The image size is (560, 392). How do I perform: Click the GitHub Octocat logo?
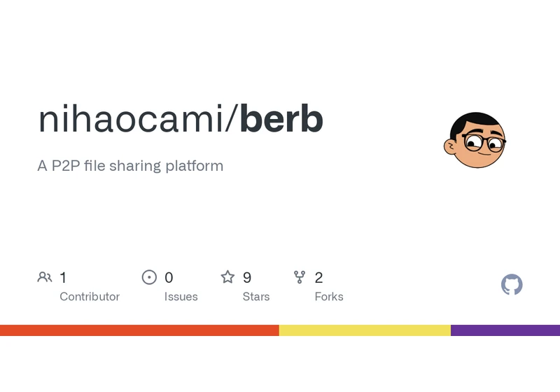pyautogui.click(x=512, y=284)
